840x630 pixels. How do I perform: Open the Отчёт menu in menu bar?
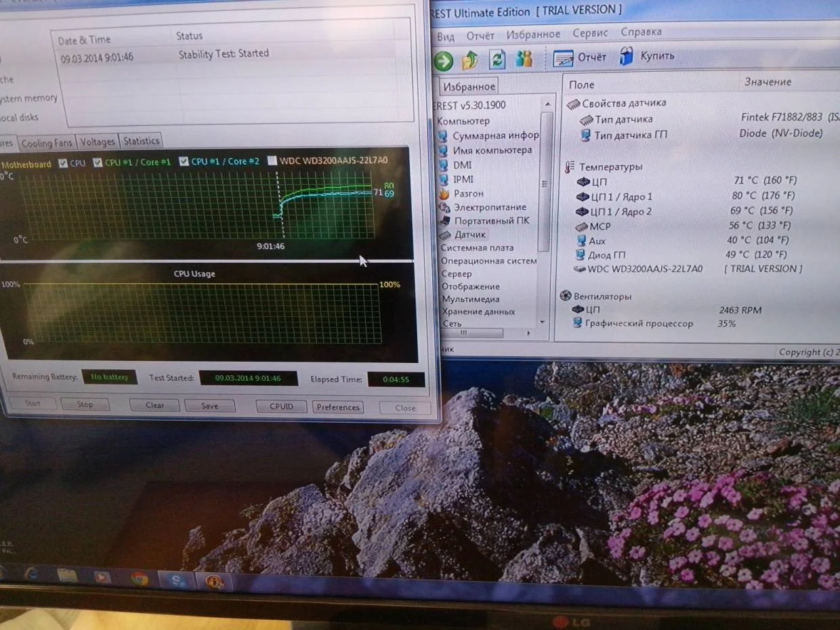pyautogui.click(x=480, y=35)
